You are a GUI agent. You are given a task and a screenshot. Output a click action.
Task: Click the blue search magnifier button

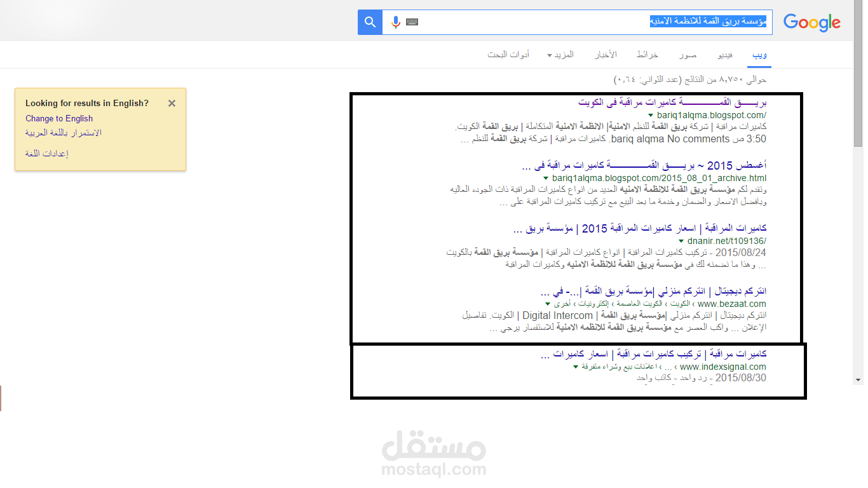[x=370, y=22]
